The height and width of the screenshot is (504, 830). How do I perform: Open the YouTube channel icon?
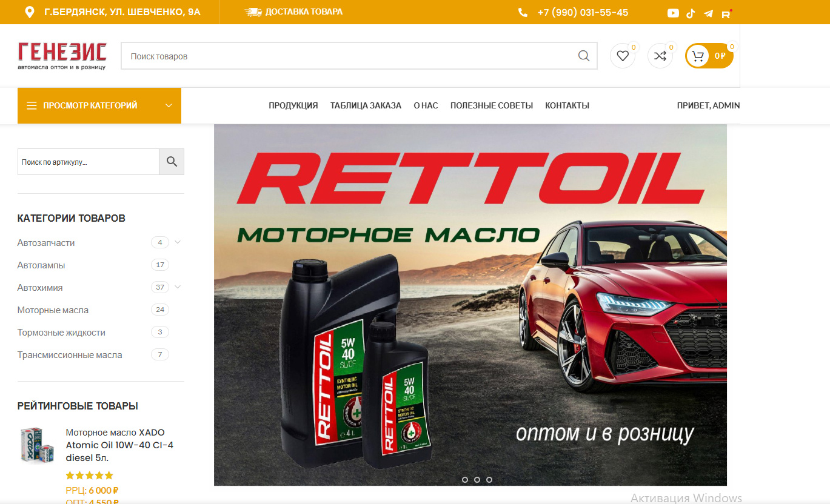point(673,13)
